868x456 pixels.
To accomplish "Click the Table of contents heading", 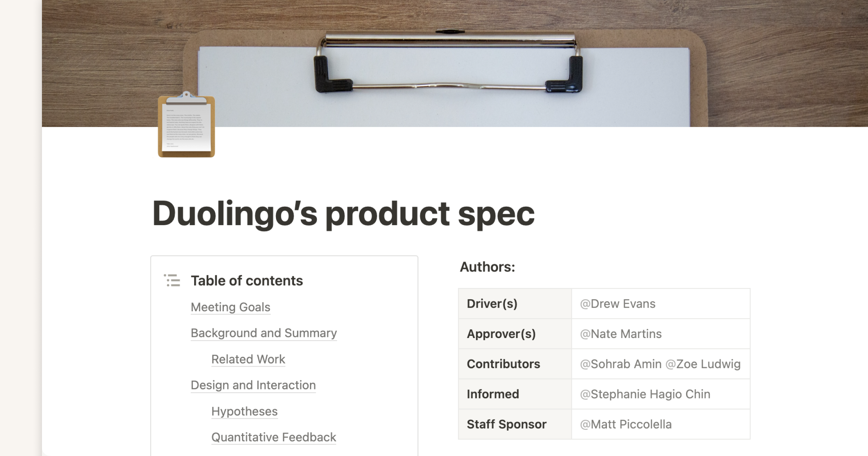I will pos(247,281).
